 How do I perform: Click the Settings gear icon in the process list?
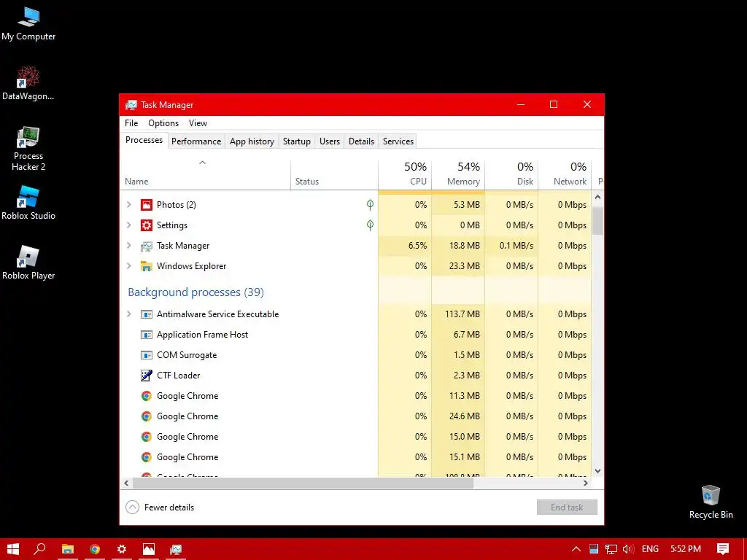point(146,225)
